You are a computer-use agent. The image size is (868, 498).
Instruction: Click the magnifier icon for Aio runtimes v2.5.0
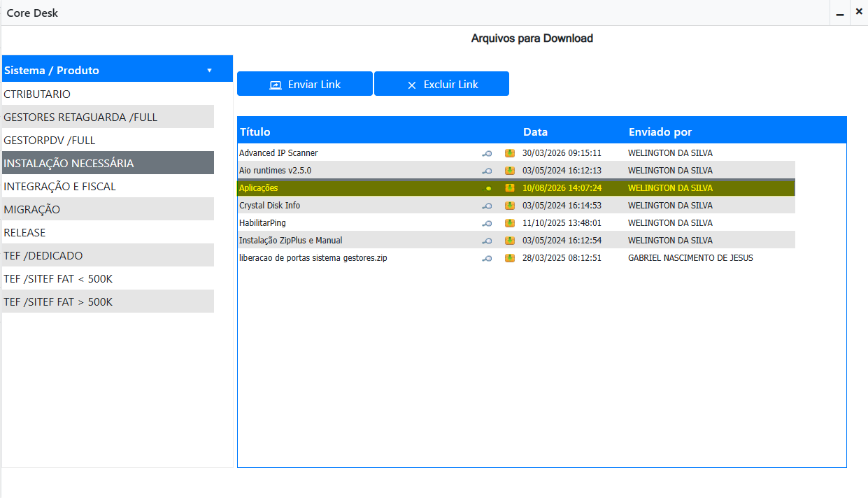pyautogui.click(x=488, y=171)
